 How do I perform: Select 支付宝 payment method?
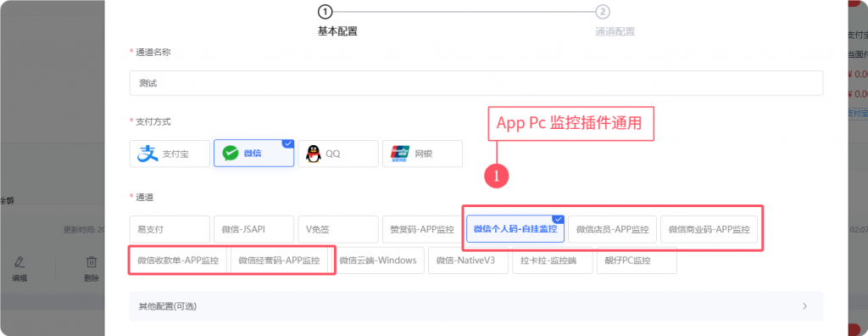(170, 154)
